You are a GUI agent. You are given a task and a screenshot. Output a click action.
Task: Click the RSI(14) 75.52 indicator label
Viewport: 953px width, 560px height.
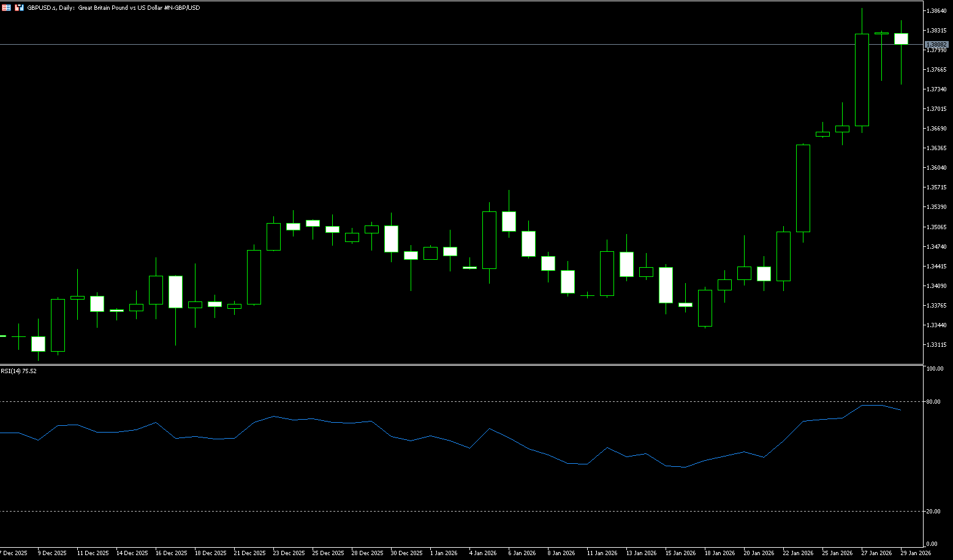18,371
